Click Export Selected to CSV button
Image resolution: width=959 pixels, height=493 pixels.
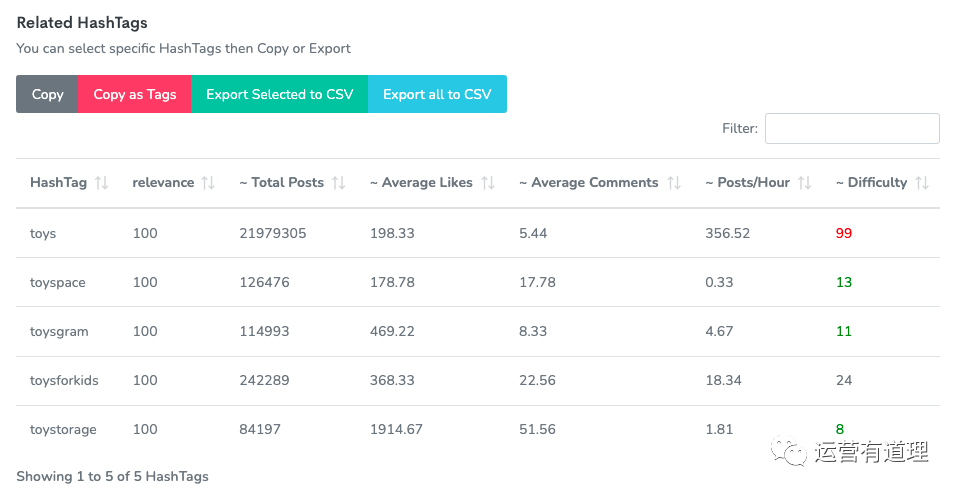pyautogui.click(x=280, y=94)
